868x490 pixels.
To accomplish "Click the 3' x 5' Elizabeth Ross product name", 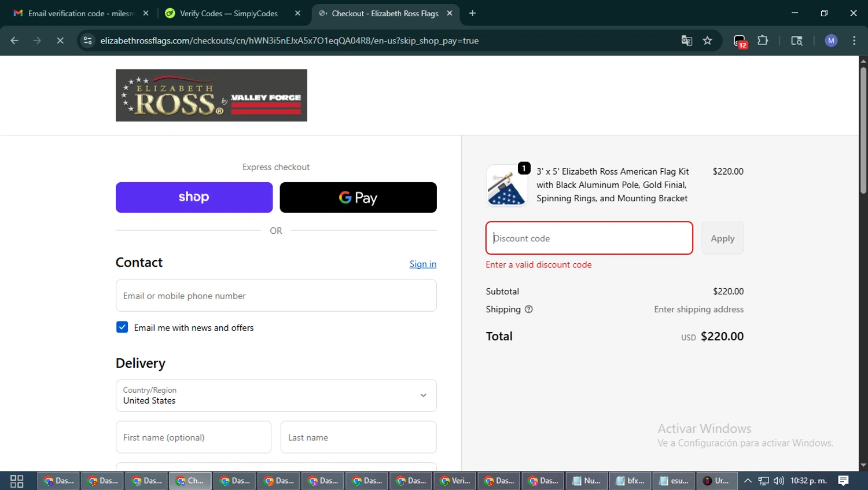I will (x=613, y=185).
